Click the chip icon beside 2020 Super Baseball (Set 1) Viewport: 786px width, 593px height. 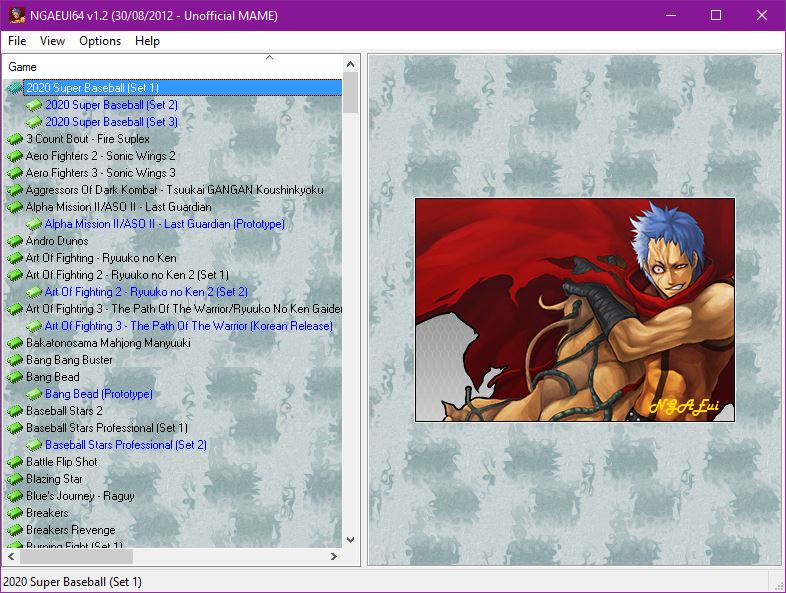point(15,88)
